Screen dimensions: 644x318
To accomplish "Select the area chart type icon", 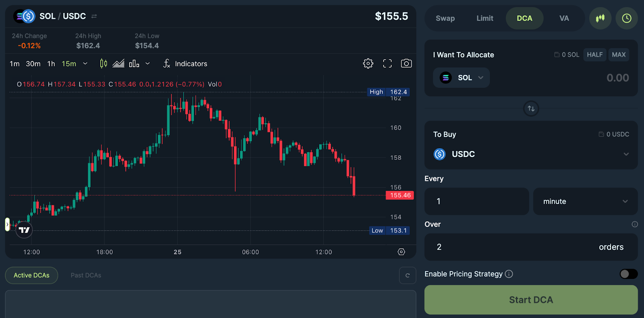I will click(x=118, y=64).
